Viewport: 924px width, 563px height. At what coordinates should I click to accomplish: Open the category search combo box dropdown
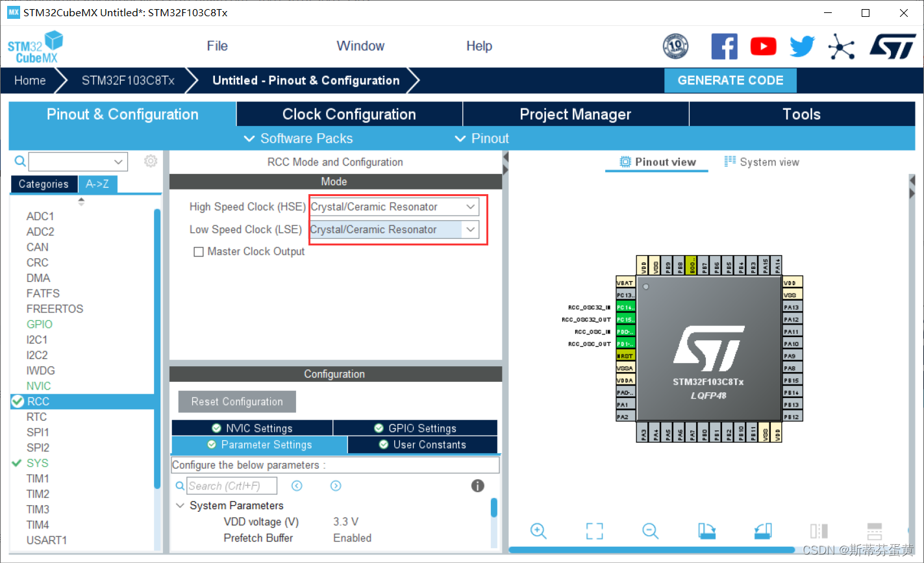[118, 161]
